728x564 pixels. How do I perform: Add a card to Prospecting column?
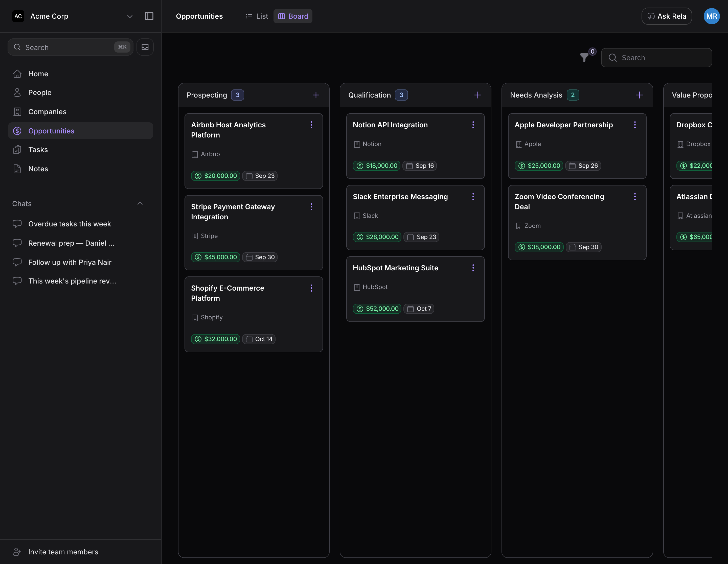pyautogui.click(x=316, y=95)
